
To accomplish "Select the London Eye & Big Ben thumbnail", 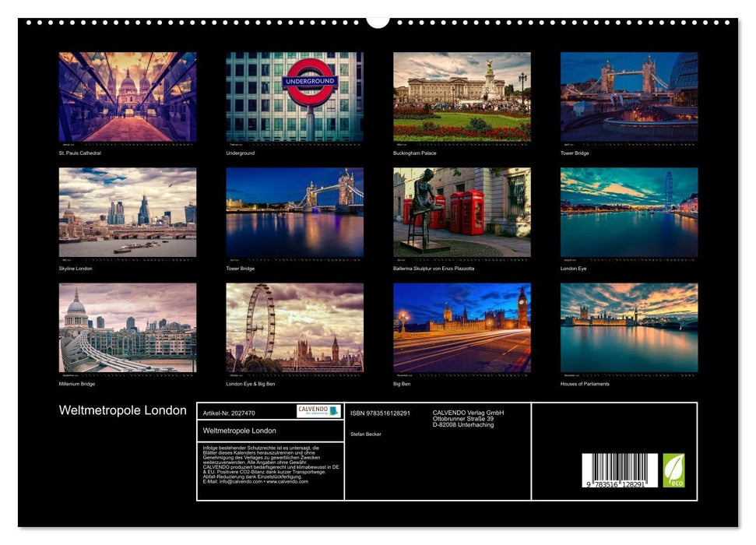I will coord(296,327).
